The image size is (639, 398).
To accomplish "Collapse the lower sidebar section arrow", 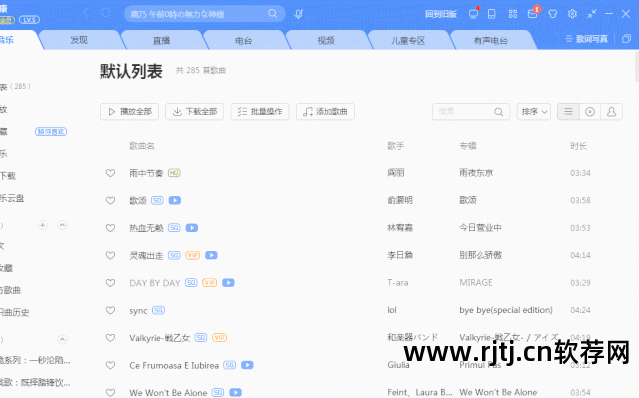I will pos(62,339).
